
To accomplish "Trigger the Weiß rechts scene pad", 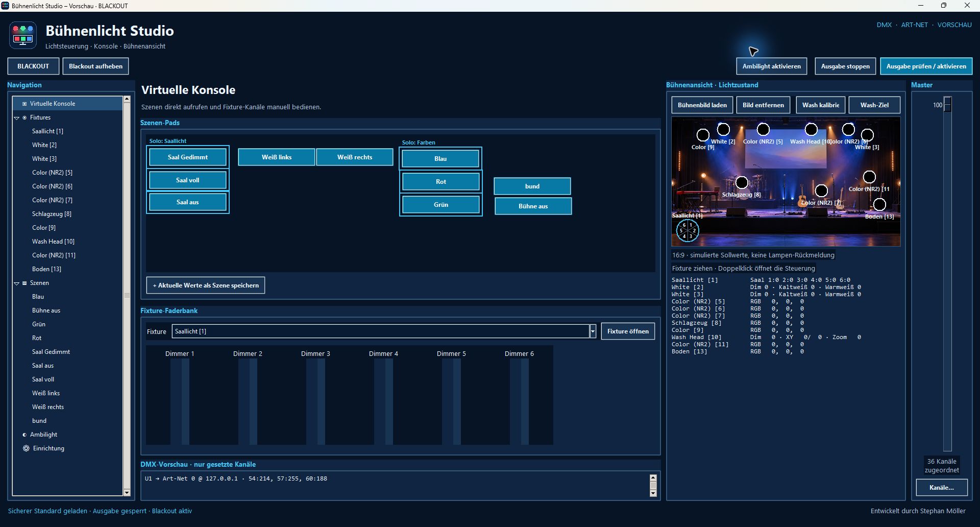I will (x=355, y=157).
